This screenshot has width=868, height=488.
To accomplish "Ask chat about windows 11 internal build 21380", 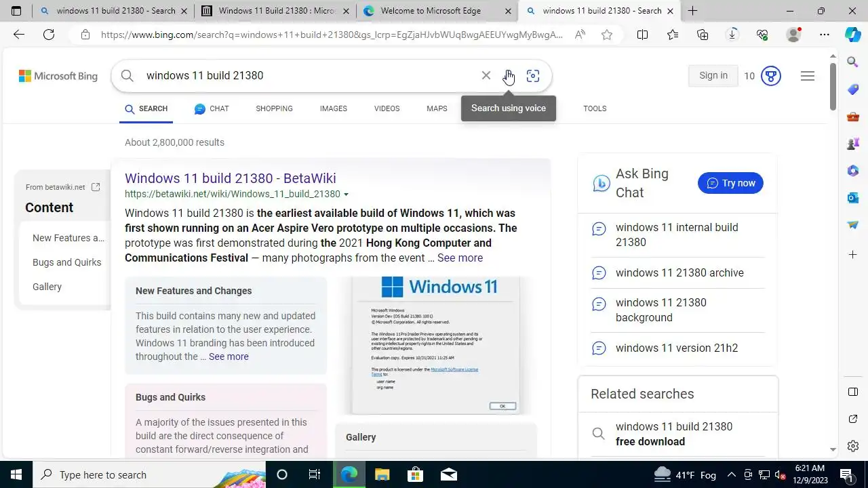I will pyautogui.click(x=677, y=235).
